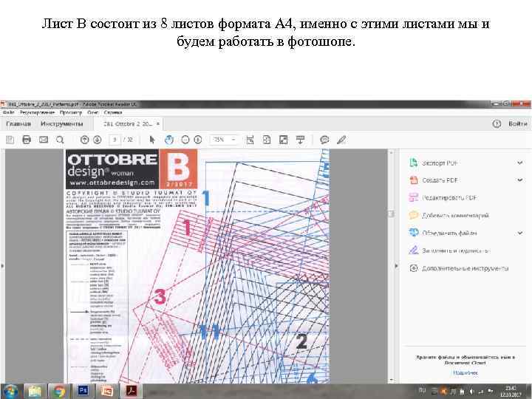Image resolution: width=532 pixels, height=399 pixels.
Task: Click the Add comment bubble icon
Action: coord(324,140)
